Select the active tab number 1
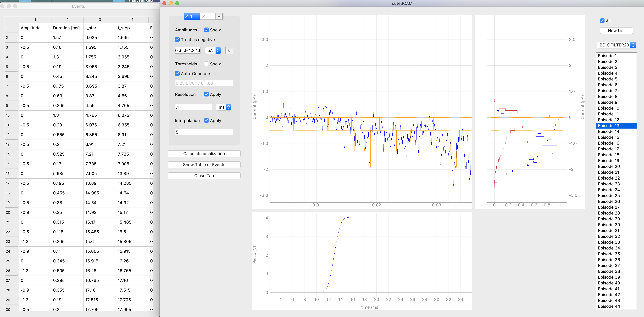 (x=191, y=16)
